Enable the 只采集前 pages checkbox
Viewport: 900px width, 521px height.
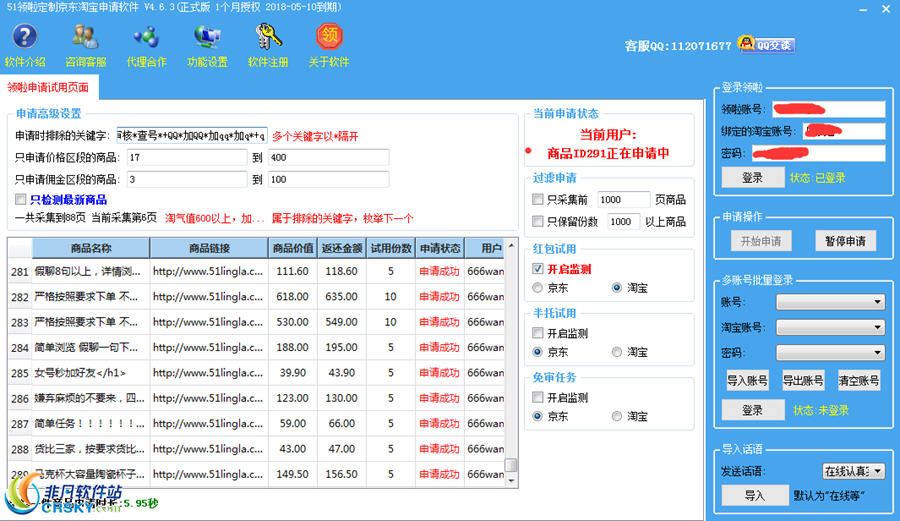pyautogui.click(x=538, y=199)
